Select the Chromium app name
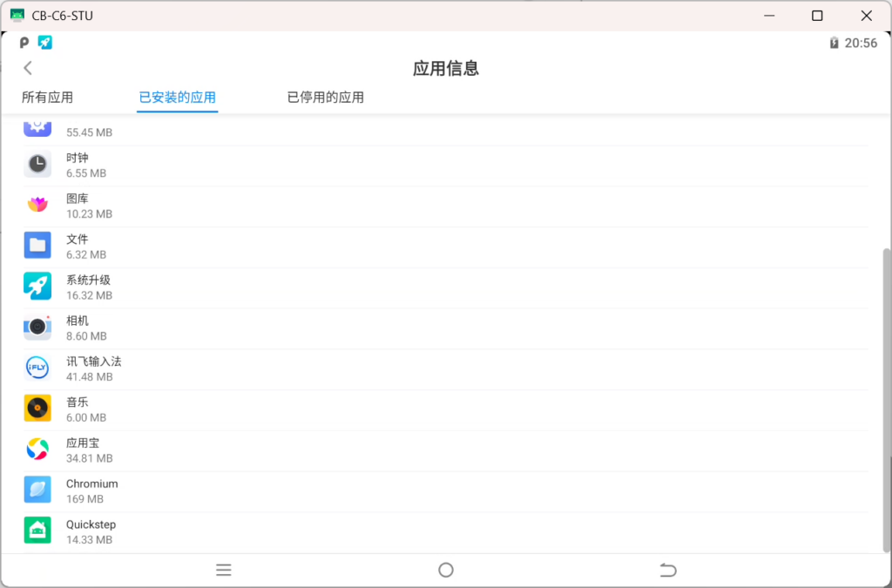Screen dimensions: 892x588 [x=92, y=484]
